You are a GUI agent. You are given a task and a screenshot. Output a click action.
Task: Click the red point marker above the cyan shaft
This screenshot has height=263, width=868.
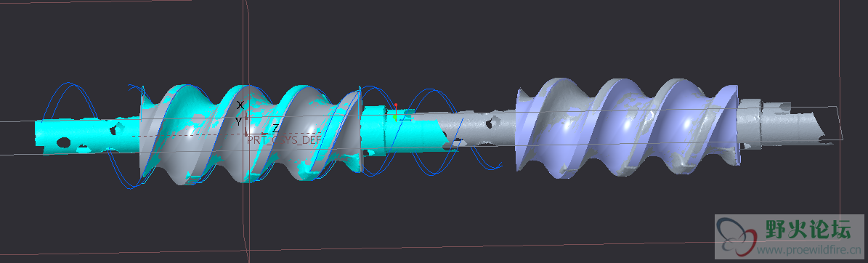pyautogui.click(x=396, y=105)
